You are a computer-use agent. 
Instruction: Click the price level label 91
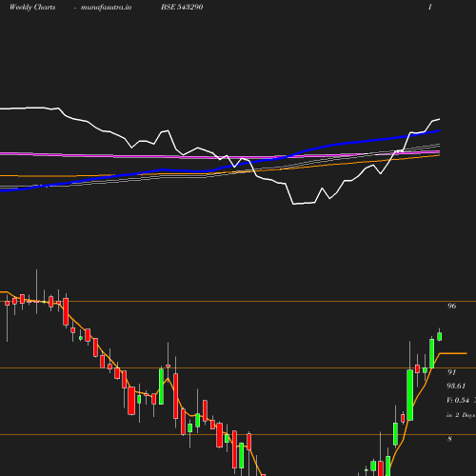[451, 372]
